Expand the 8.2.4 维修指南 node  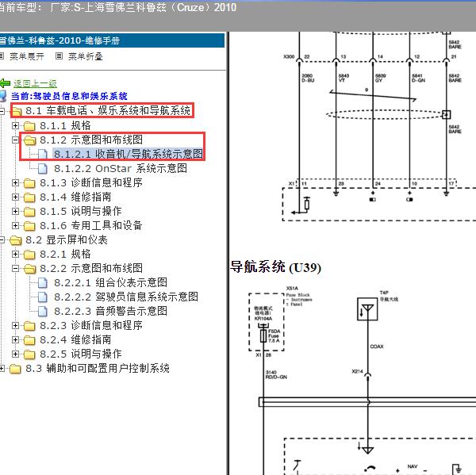pyautogui.click(x=15, y=339)
